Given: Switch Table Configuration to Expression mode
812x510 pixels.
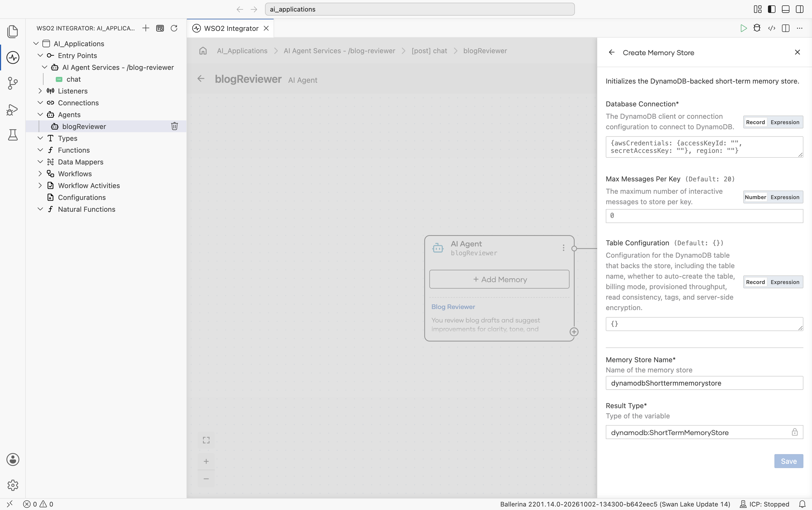Looking at the screenshot, I should (785, 282).
